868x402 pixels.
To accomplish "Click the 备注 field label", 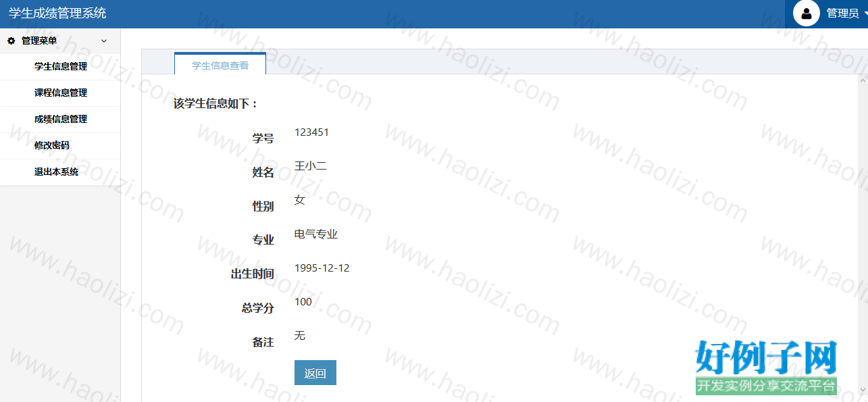I will pyautogui.click(x=263, y=343).
